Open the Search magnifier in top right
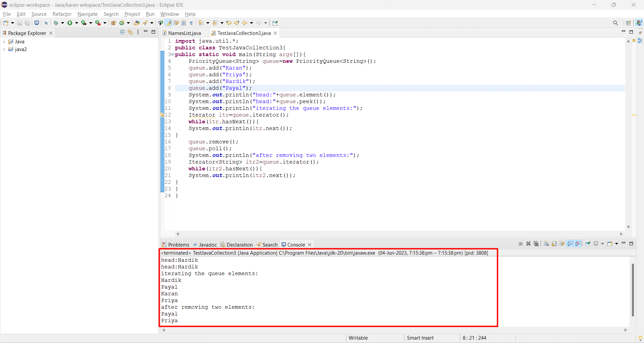 click(x=615, y=23)
